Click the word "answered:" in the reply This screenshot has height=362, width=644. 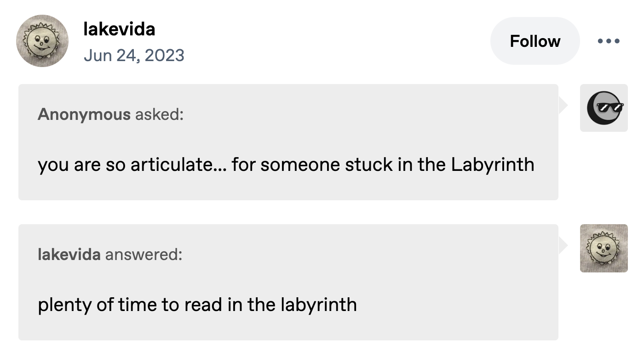pos(144,254)
